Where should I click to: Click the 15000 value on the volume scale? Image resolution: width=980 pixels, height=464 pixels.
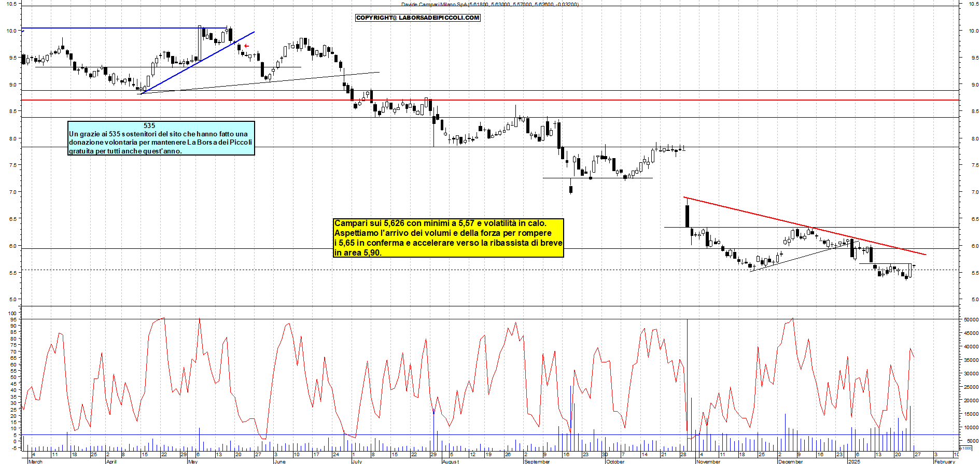pyautogui.click(x=971, y=414)
